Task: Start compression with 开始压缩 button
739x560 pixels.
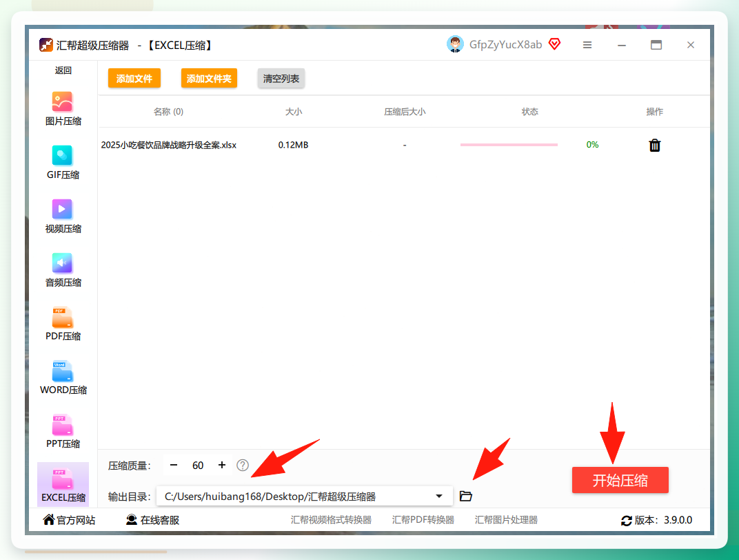Action: click(x=620, y=480)
